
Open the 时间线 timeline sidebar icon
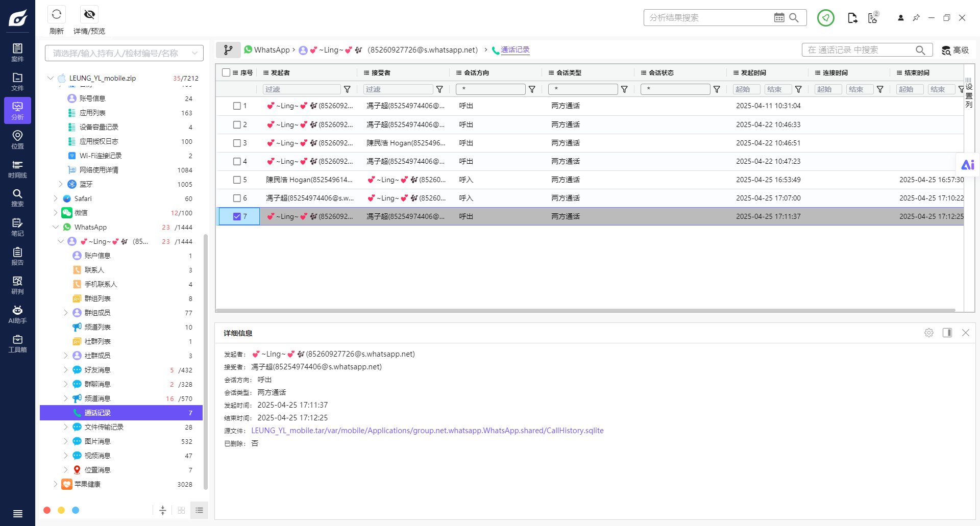coord(17,169)
